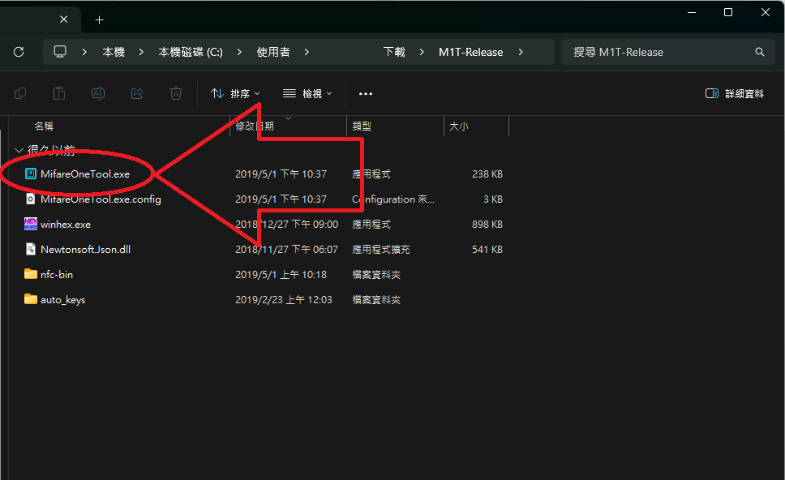
Task: Collapse the 很久以前 group
Action: click(x=19, y=150)
